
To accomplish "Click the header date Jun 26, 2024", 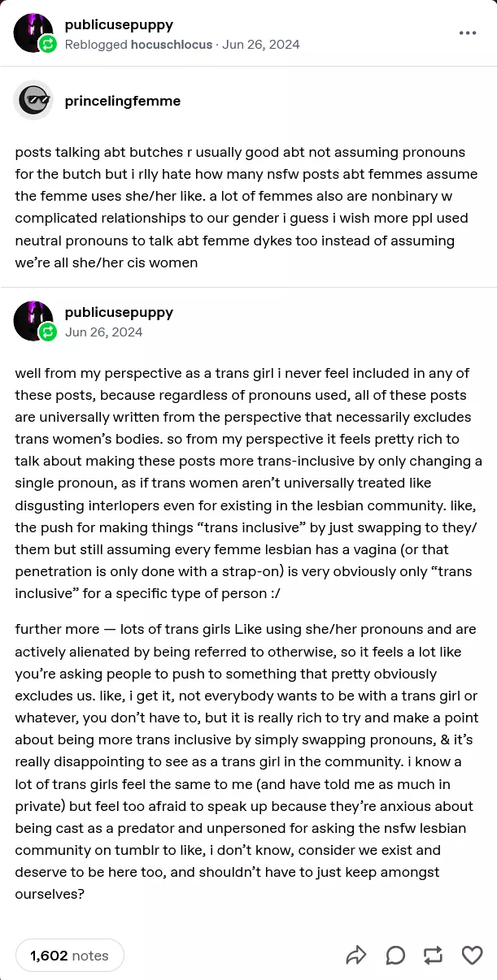I will pyautogui.click(x=260, y=45).
